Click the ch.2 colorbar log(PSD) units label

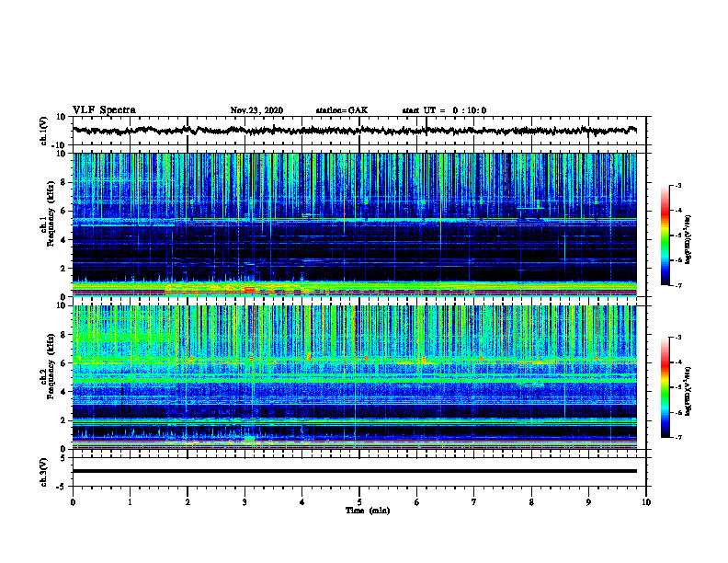(688, 391)
